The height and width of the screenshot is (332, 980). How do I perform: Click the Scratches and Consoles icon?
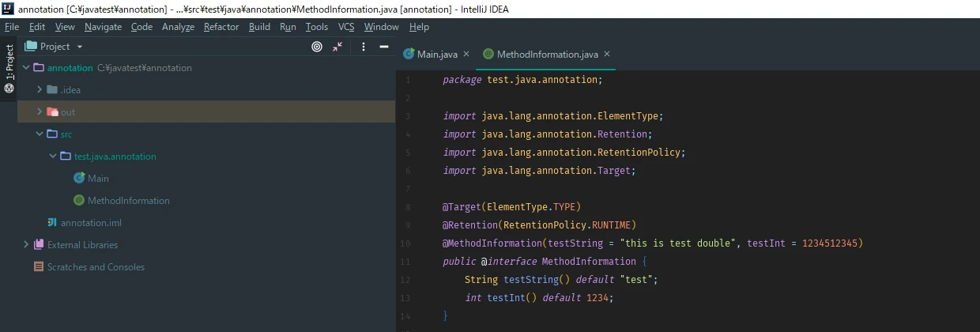(39, 267)
